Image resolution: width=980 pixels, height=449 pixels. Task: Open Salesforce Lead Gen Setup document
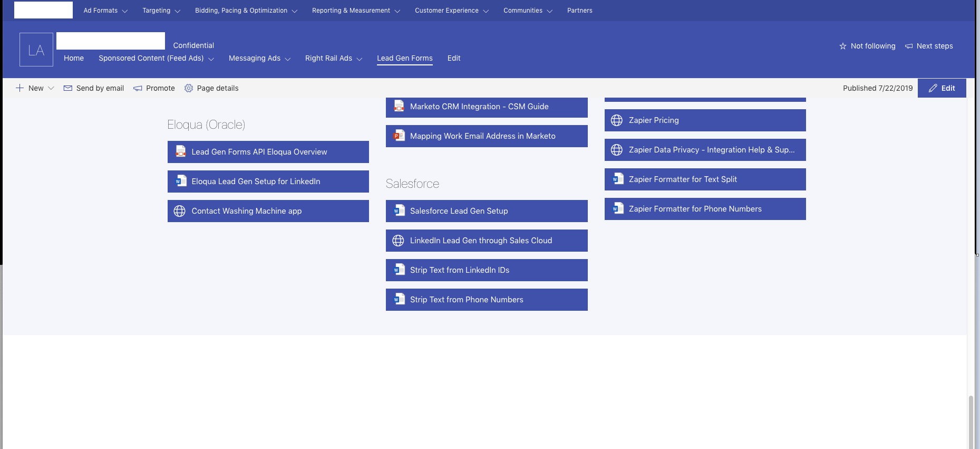coord(487,211)
